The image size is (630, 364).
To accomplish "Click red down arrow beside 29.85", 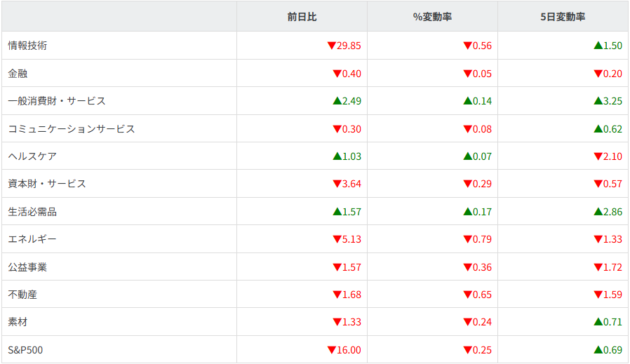I will pyautogui.click(x=331, y=46).
